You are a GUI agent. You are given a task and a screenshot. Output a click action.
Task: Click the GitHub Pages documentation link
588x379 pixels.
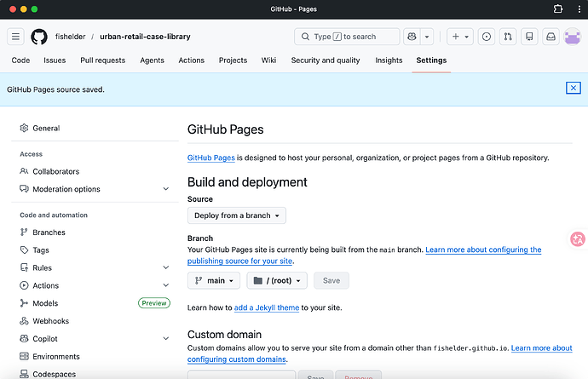coord(211,158)
